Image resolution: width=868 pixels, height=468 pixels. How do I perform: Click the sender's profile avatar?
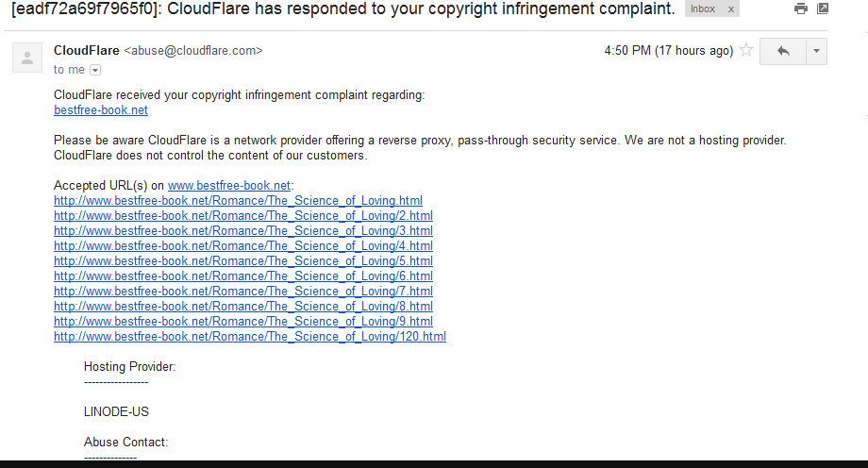click(26, 58)
